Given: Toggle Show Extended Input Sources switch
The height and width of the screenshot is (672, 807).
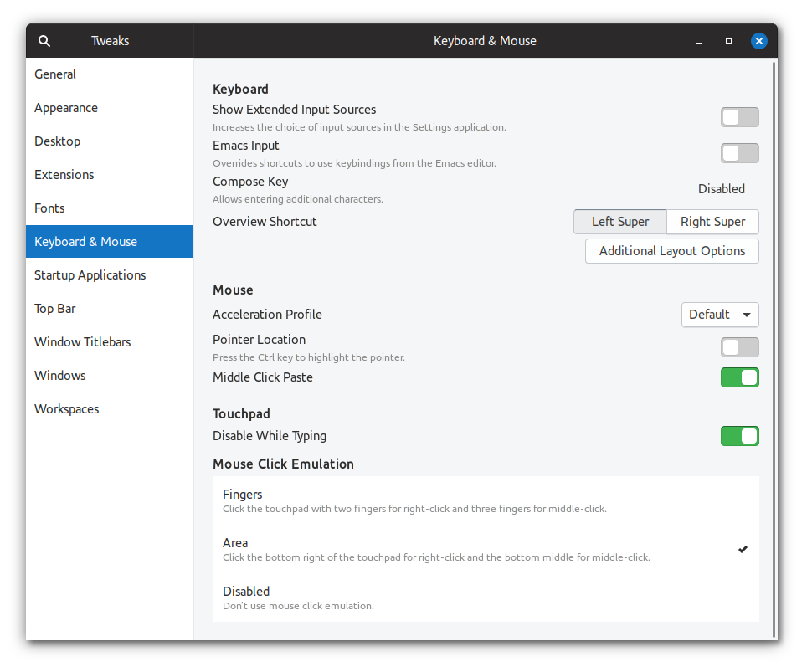Looking at the screenshot, I should tap(739, 117).
